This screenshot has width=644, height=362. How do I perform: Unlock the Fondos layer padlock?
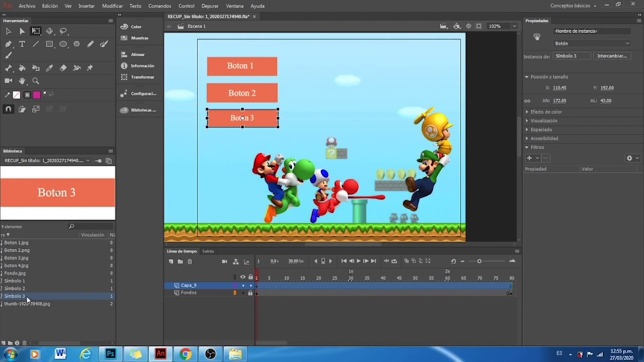(x=251, y=293)
